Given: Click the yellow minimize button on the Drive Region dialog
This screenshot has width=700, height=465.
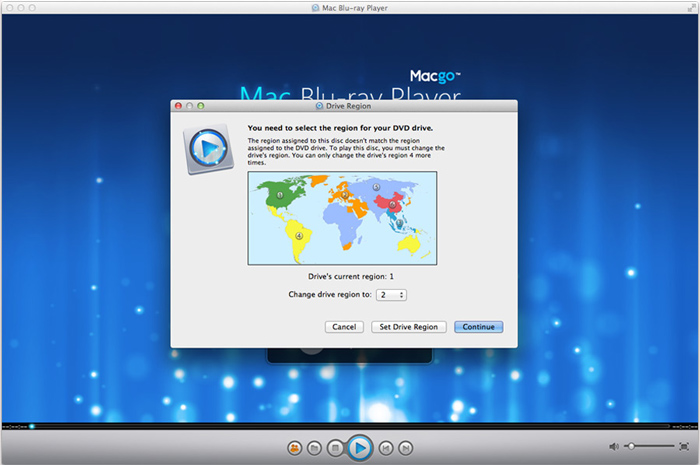Looking at the screenshot, I should coord(189,106).
